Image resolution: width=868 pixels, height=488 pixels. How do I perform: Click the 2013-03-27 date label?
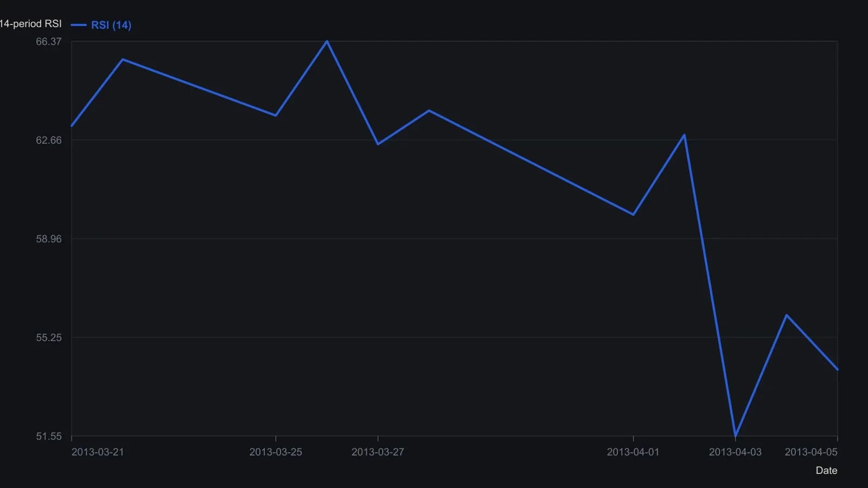tap(378, 452)
